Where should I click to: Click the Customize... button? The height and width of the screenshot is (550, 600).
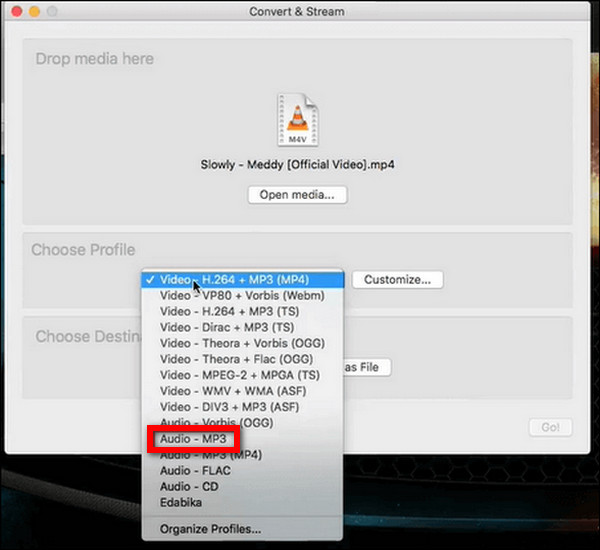(398, 279)
